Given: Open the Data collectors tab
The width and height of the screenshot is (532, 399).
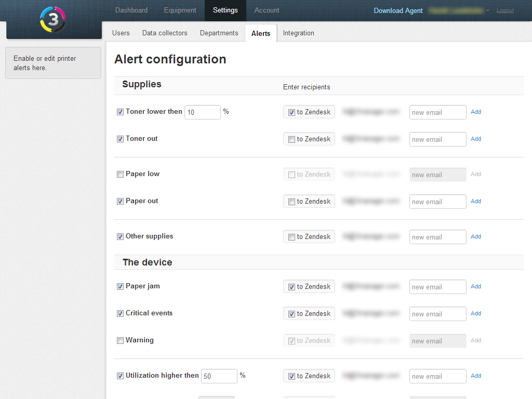Looking at the screenshot, I should coord(165,33).
